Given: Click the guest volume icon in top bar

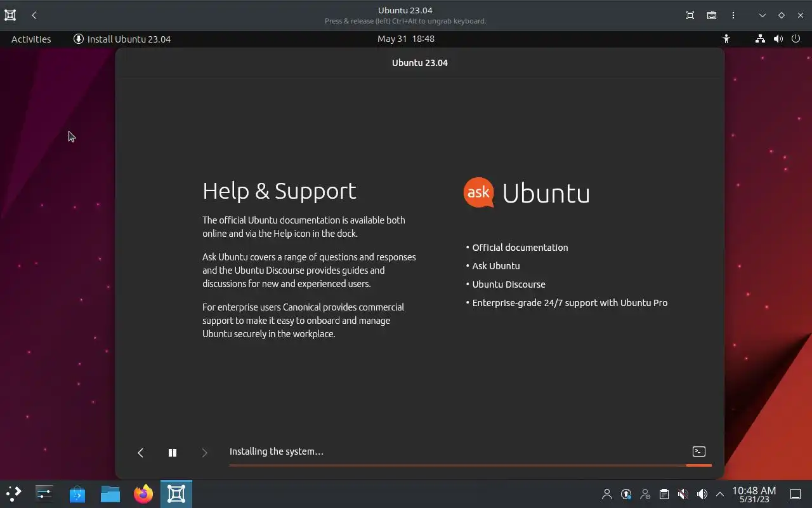Looking at the screenshot, I should click(x=778, y=39).
